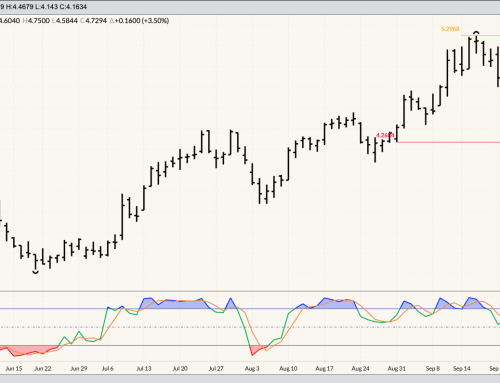Click the Aug 24 date label
Image resolution: width=500 pixels, height=383 pixels.
(360, 368)
